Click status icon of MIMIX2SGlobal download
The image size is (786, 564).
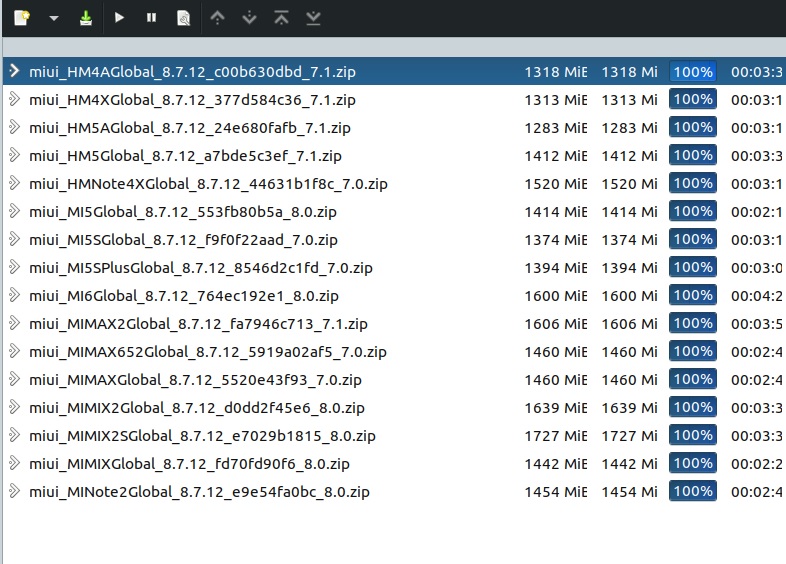[x=15, y=436]
